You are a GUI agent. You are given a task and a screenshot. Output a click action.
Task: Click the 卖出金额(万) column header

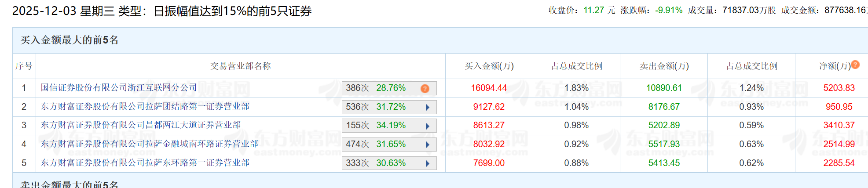click(x=664, y=66)
